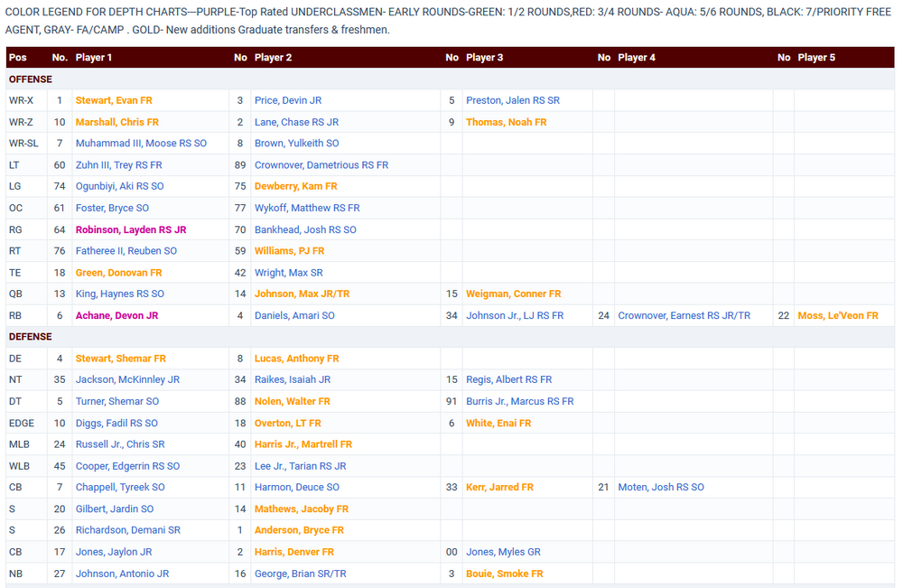Click Marshall, Chris FR at WR-Z
This screenshot has height=588, width=903.
tap(116, 122)
